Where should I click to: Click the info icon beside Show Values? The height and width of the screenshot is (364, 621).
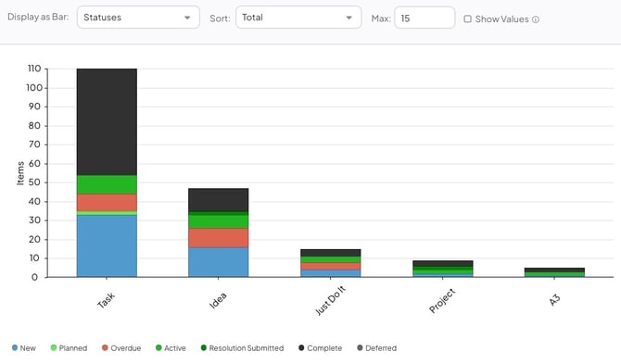(x=536, y=19)
